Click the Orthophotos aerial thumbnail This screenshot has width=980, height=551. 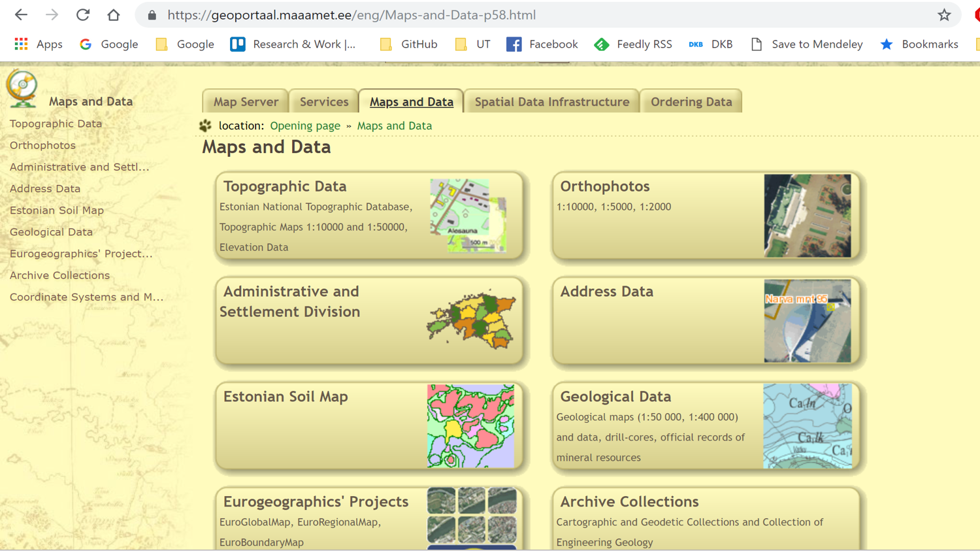point(808,216)
